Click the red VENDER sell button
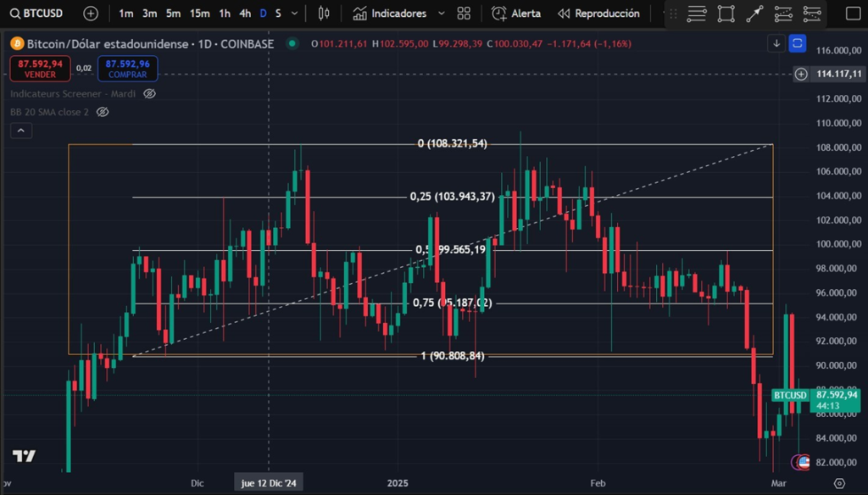 tap(40, 68)
